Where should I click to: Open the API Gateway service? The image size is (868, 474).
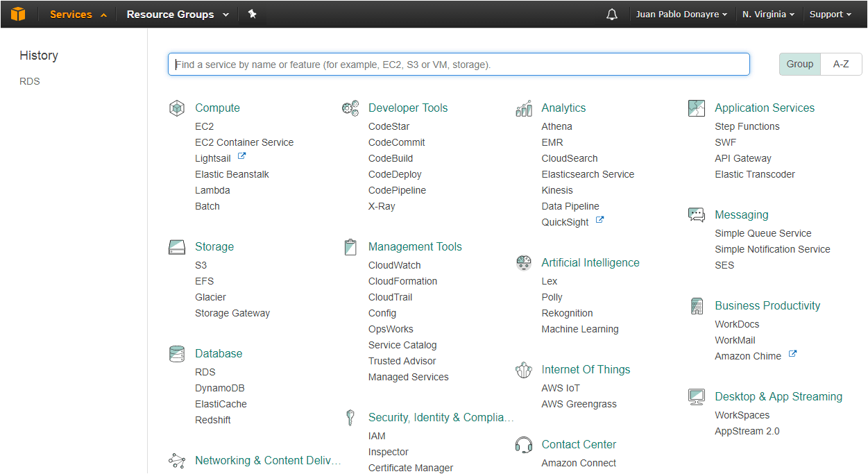coord(743,158)
